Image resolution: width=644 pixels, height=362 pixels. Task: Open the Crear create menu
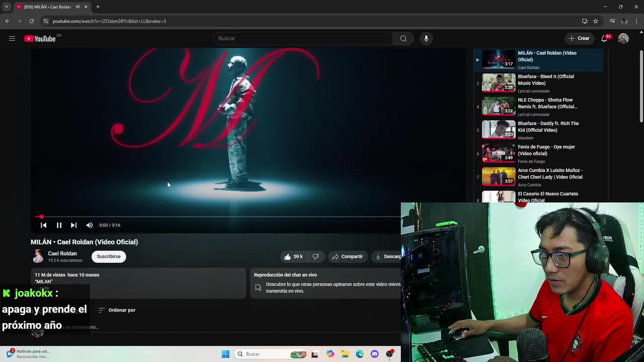pos(579,38)
